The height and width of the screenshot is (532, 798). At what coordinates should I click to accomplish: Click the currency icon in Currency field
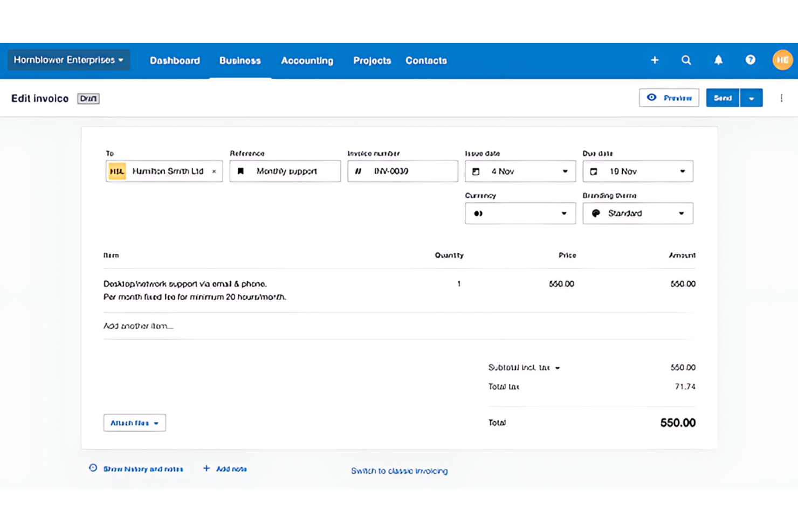click(x=478, y=213)
